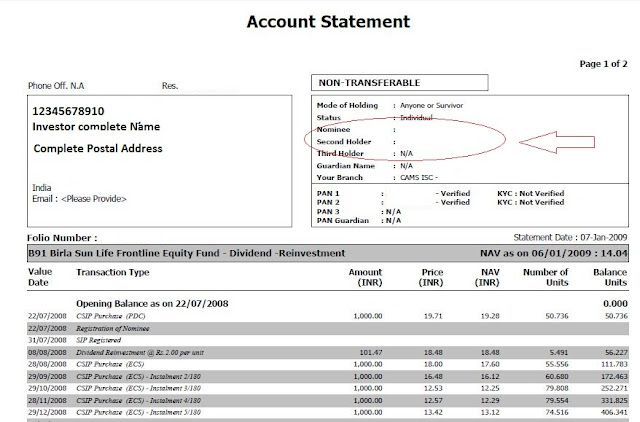Select the Second Holder label

[344, 142]
